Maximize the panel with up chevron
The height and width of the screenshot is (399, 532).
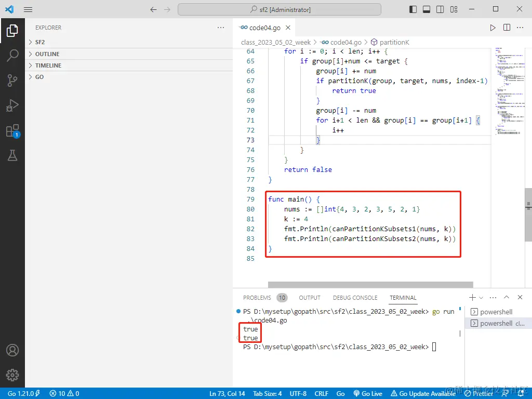click(x=507, y=297)
